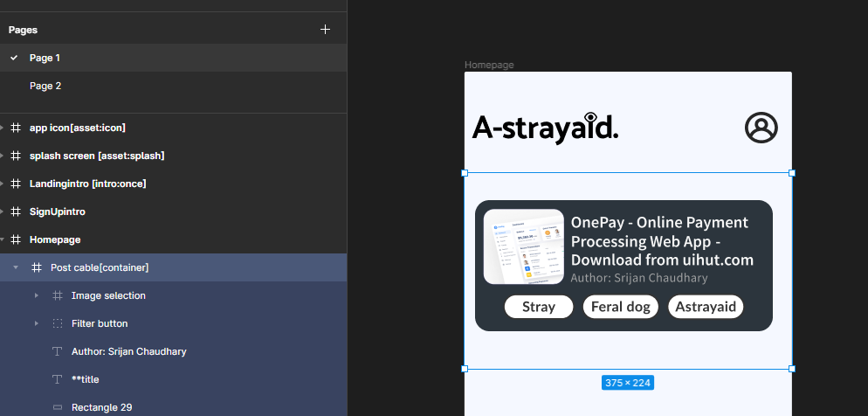Add a new page with plus icon
The image size is (868, 416).
click(x=325, y=30)
